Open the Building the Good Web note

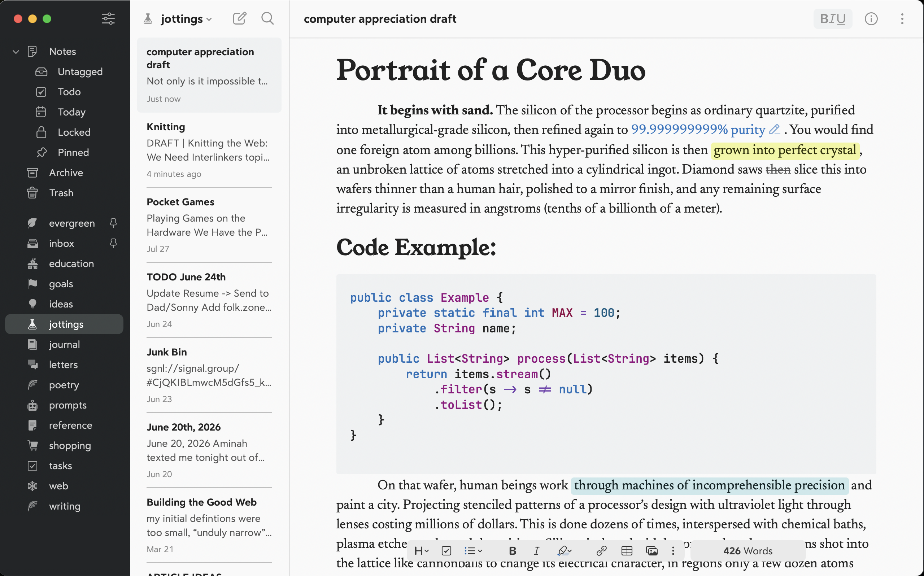[x=209, y=525]
